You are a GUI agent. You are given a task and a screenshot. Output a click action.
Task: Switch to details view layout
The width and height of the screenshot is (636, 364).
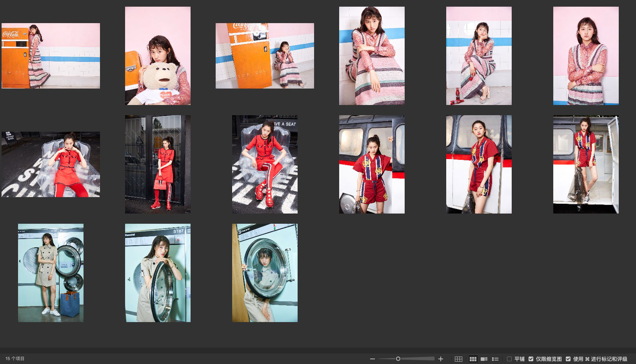(x=484, y=359)
